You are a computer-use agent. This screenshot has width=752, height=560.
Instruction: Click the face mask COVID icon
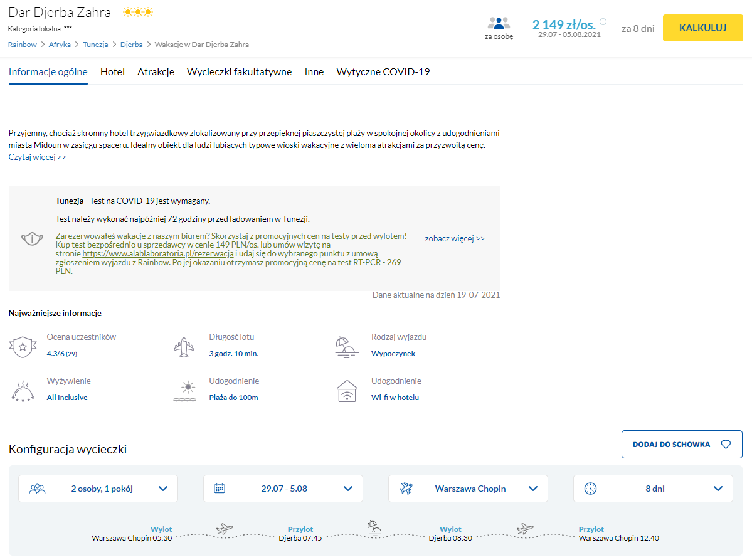tap(32, 239)
